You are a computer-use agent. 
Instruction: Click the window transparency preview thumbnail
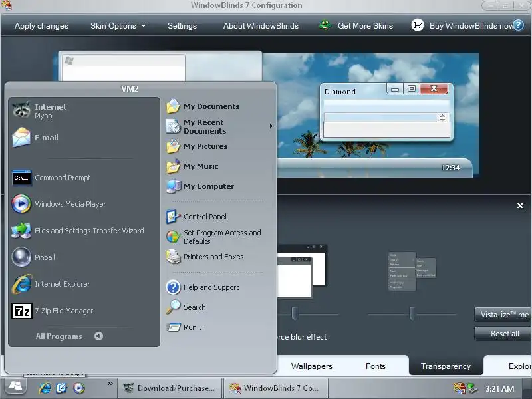point(302,271)
